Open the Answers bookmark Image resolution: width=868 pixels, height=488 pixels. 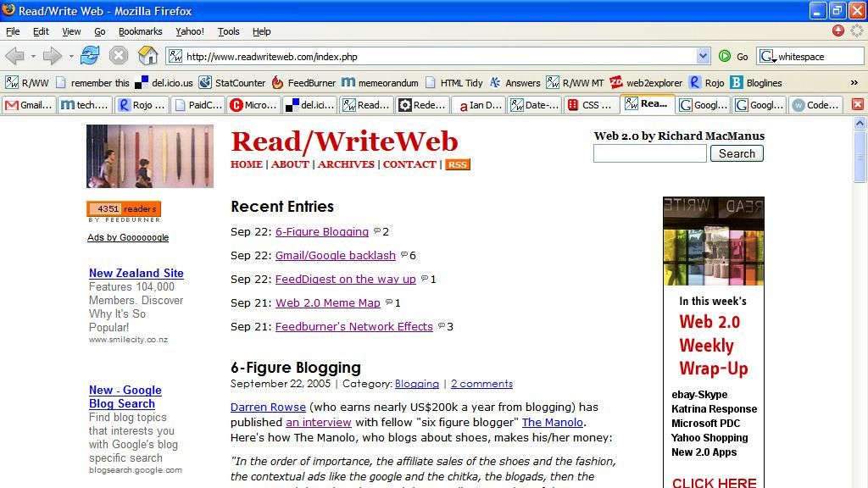515,83
